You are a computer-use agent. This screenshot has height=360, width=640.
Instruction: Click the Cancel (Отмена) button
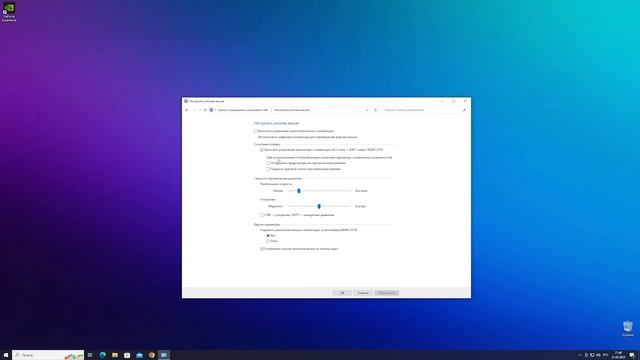362,293
